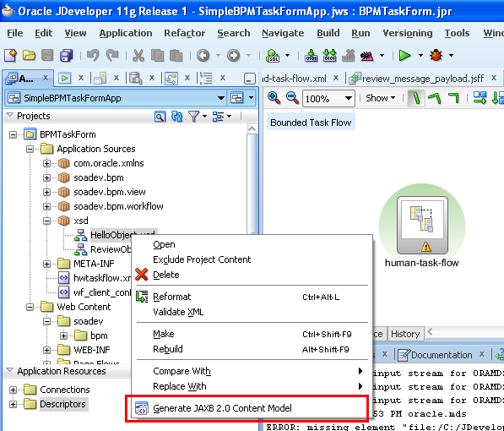Click the Open folder toolbar icon

tap(29, 56)
